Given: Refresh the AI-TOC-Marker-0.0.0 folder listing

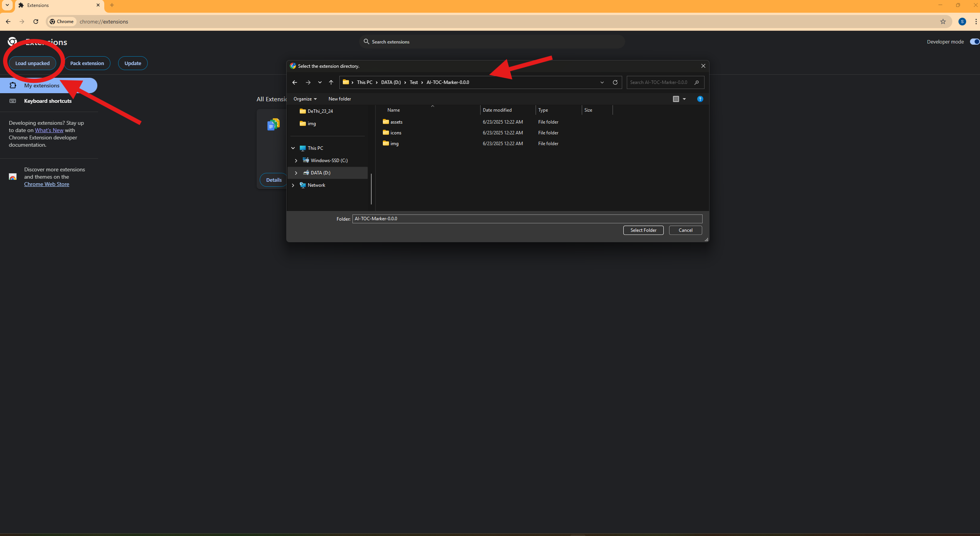Looking at the screenshot, I should 615,82.
